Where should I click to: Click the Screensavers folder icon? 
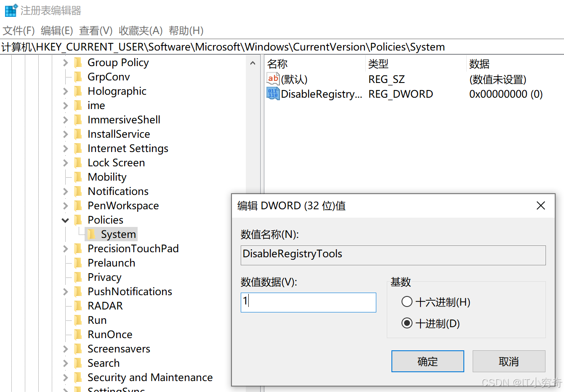click(78, 349)
